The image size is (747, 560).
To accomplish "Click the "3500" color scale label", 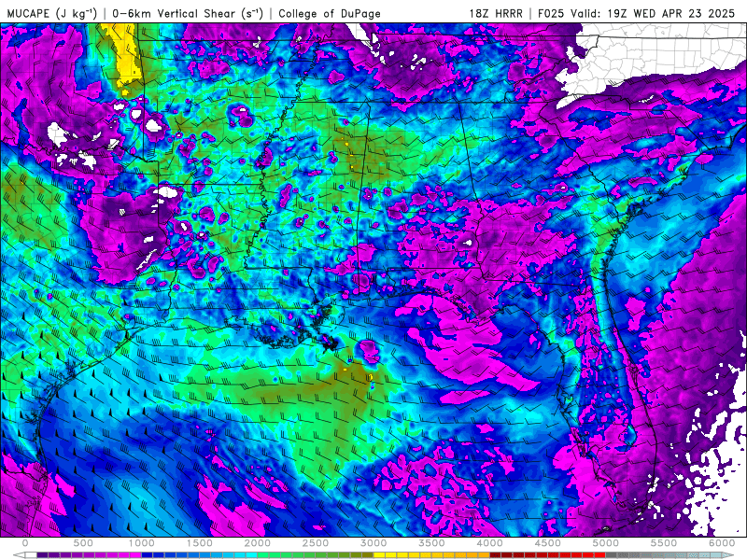I will 432,543.
